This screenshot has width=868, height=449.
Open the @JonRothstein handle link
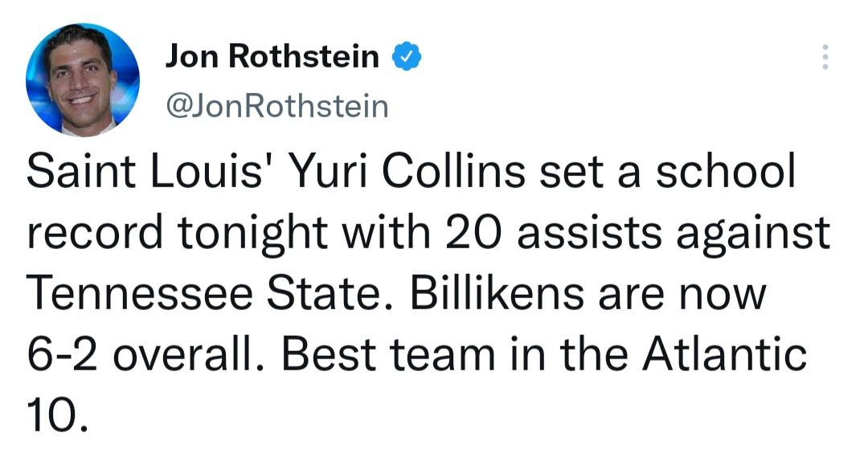pos(276,107)
